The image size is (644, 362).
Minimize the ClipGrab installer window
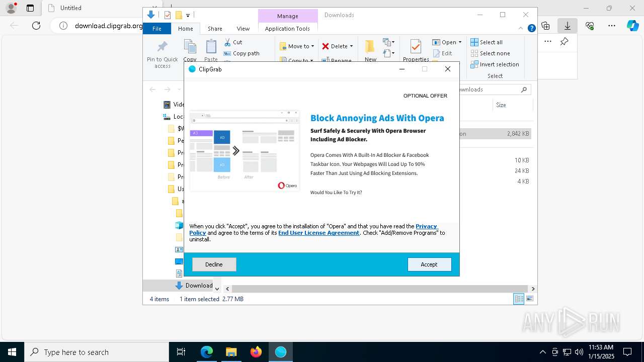402,69
